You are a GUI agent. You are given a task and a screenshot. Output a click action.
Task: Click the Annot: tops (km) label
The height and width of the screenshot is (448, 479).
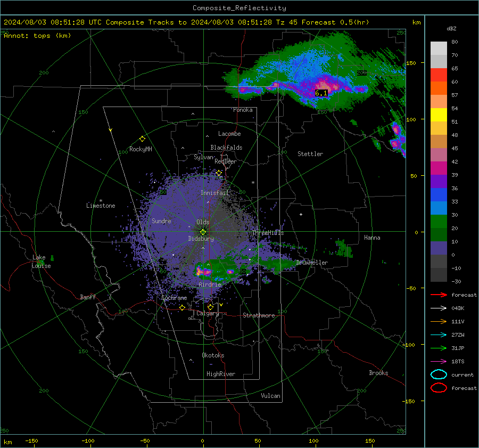pyautogui.click(x=37, y=36)
